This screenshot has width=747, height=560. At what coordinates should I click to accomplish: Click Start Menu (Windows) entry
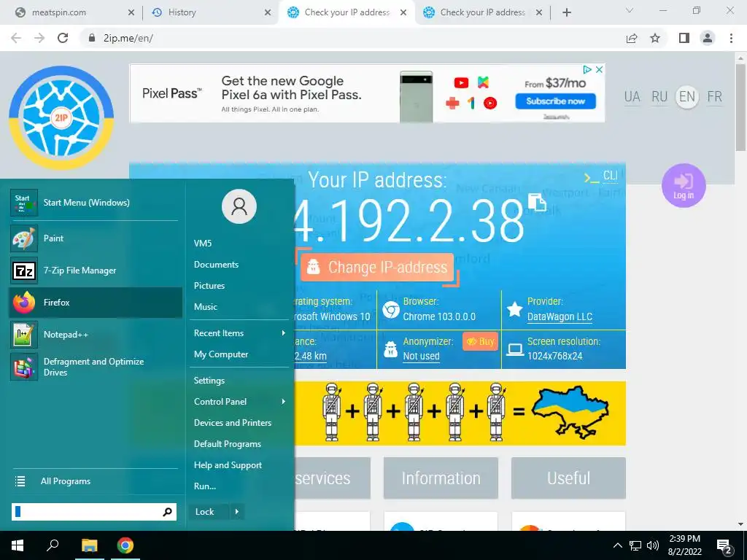point(96,203)
